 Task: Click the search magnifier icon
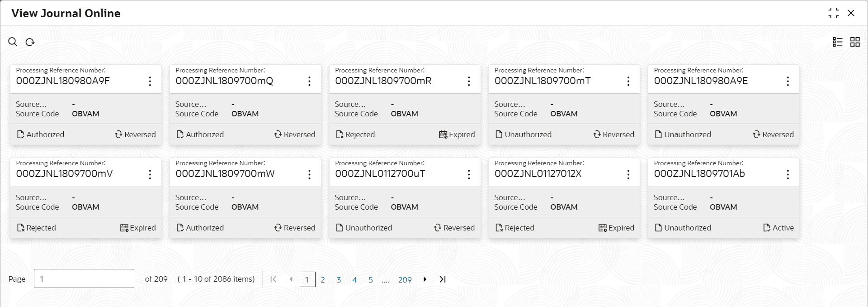click(13, 42)
